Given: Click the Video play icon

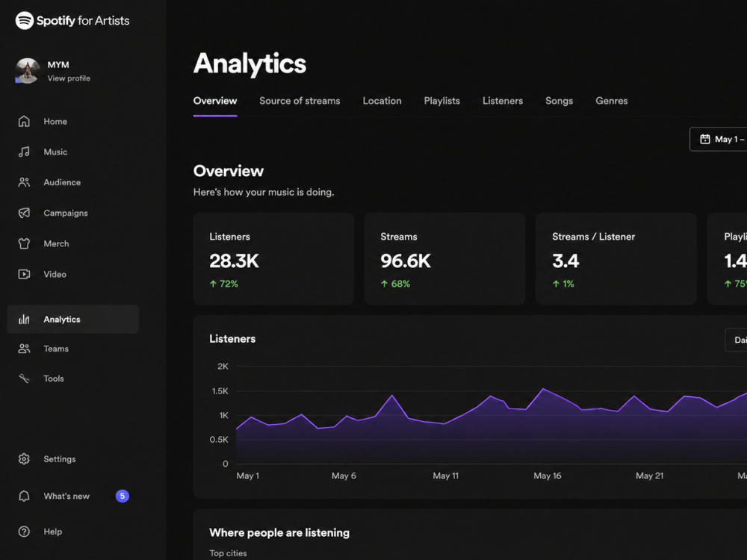Looking at the screenshot, I should tap(24, 274).
